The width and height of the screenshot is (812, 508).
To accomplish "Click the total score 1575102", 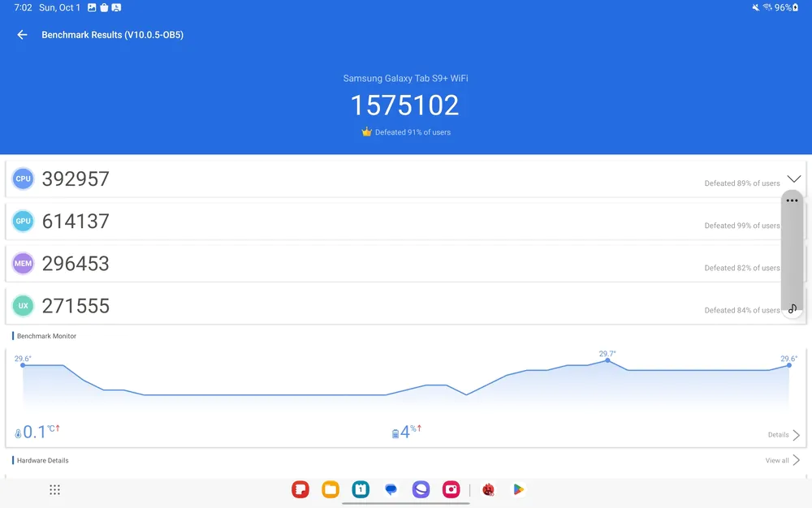I will [405, 105].
